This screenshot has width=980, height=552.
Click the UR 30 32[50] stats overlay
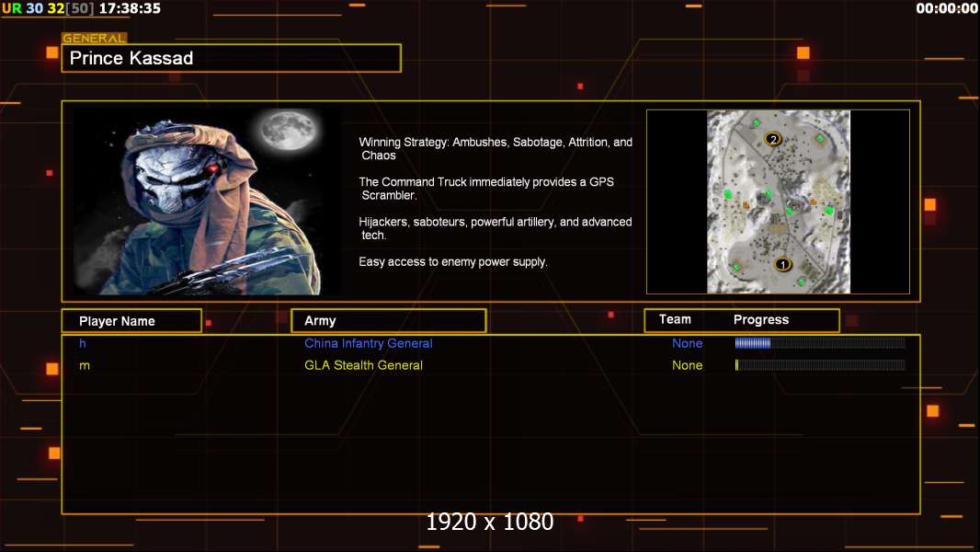48,8
